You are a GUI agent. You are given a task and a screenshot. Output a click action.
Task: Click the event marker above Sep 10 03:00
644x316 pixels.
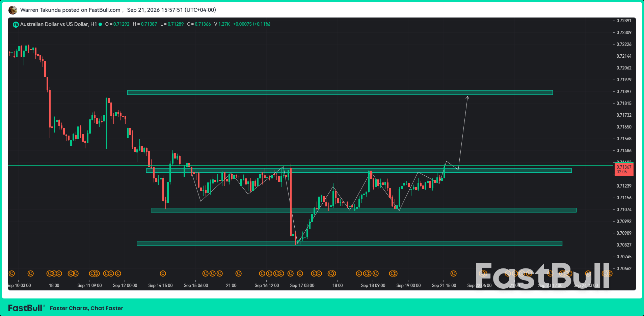(x=11, y=274)
